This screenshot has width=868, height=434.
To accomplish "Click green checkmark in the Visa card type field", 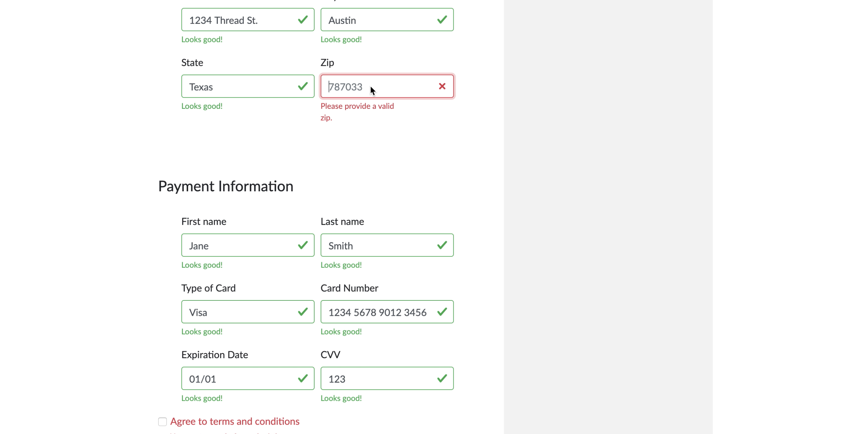I will (302, 312).
